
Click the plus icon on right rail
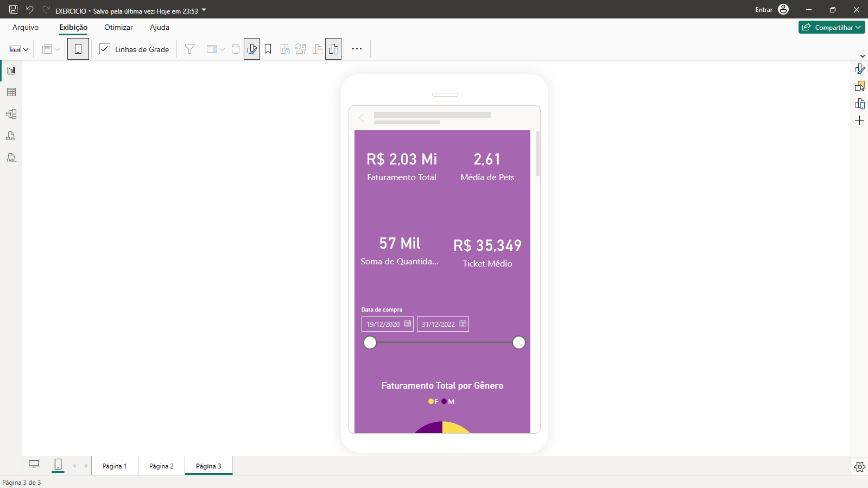point(860,121)
